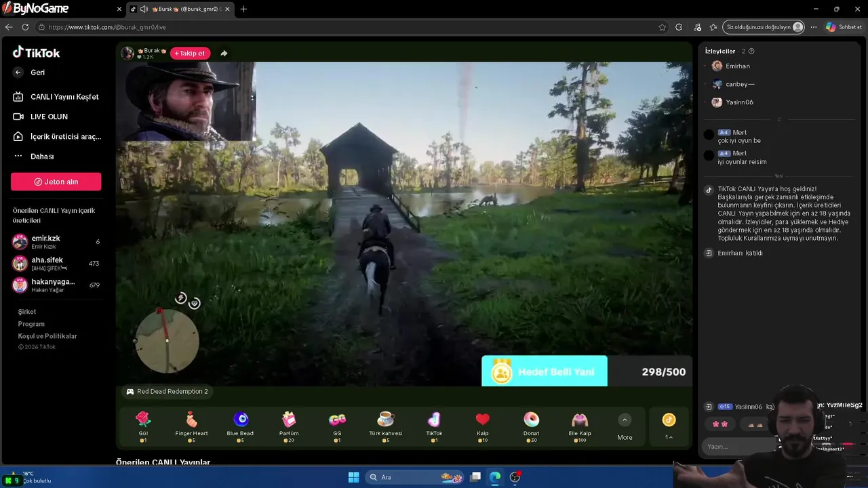Collapse the viewers list chevron
The width and height of the screenshot is (868, 488).
[779, 119]
